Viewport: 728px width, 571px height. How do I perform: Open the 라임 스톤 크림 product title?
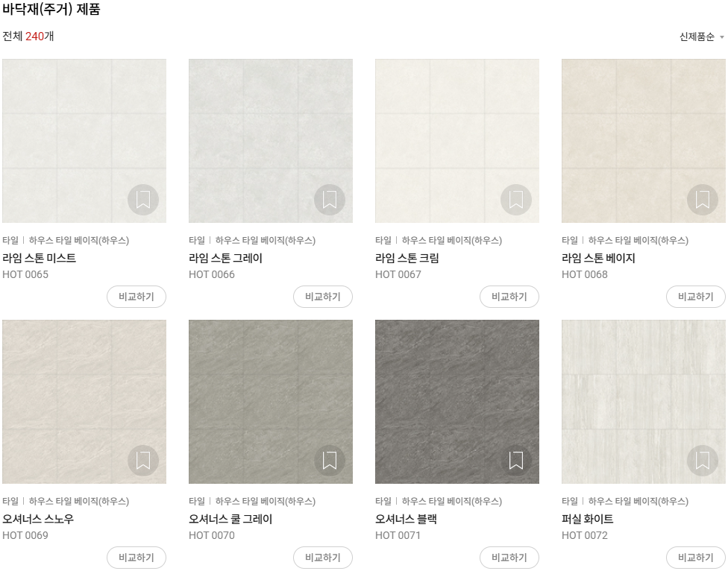[407, 258]
